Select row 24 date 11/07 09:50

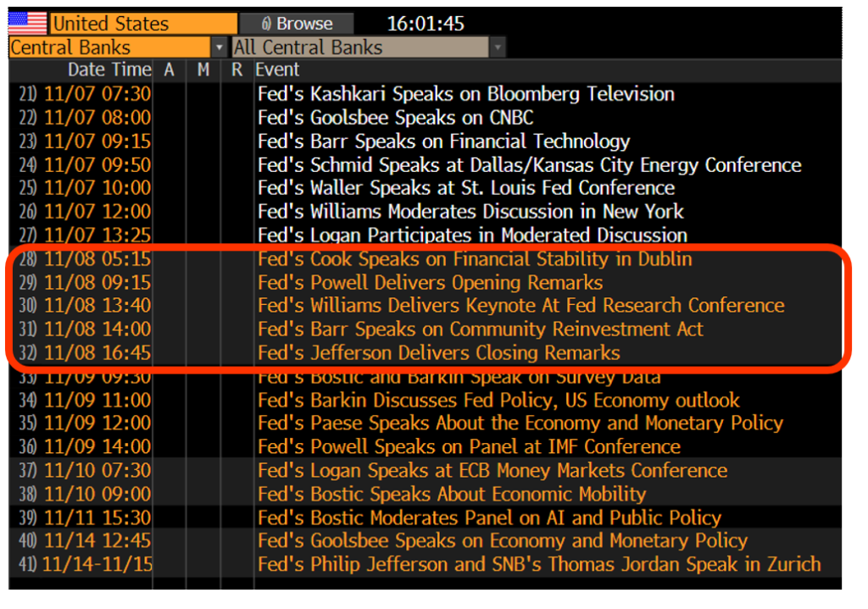[97, 165]
